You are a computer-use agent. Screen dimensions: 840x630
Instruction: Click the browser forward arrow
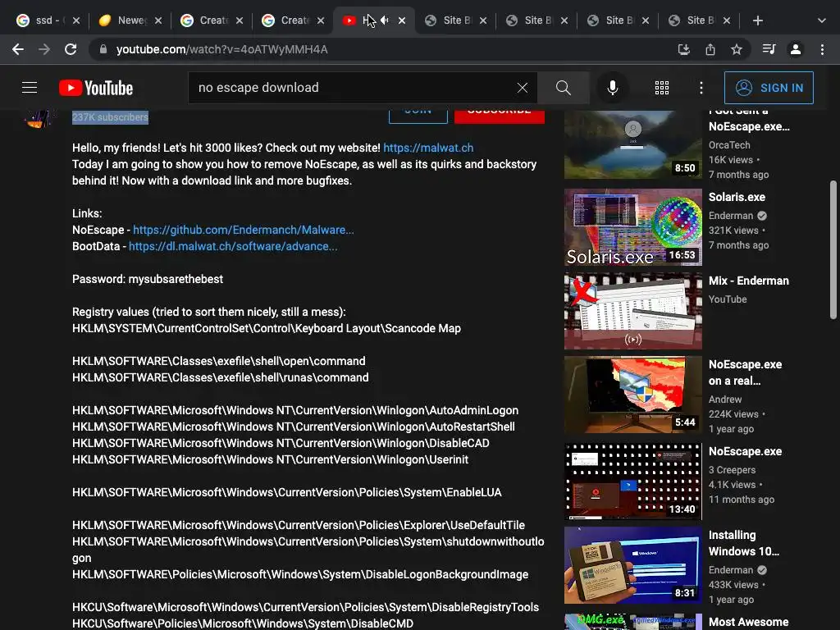pos(44,49)
